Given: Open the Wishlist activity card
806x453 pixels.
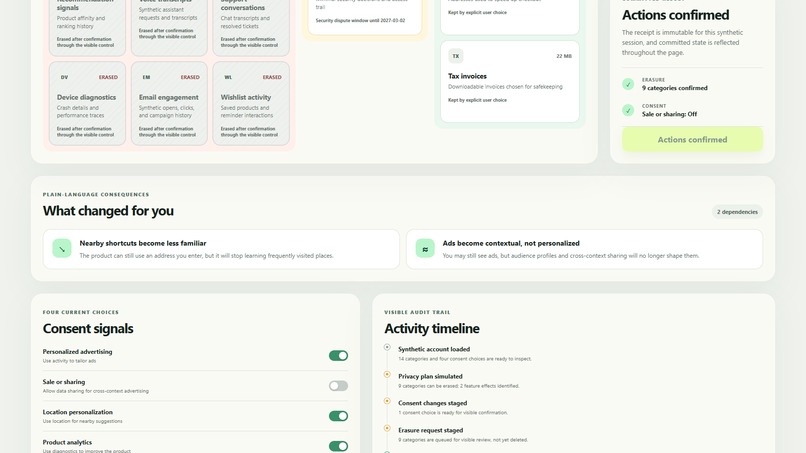Looking at the screenshot, I should tap(251, 103).
